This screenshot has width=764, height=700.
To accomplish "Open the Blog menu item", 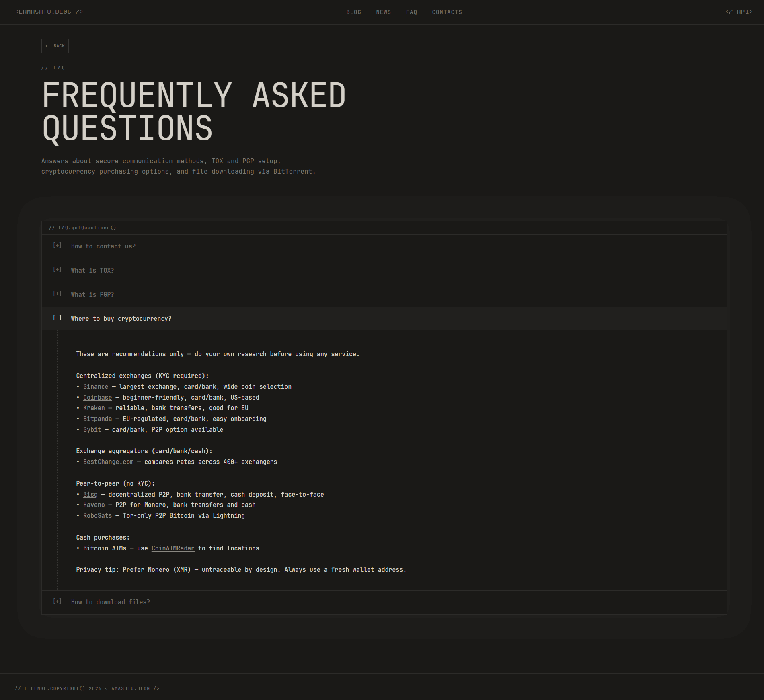I will coord(353,12).
